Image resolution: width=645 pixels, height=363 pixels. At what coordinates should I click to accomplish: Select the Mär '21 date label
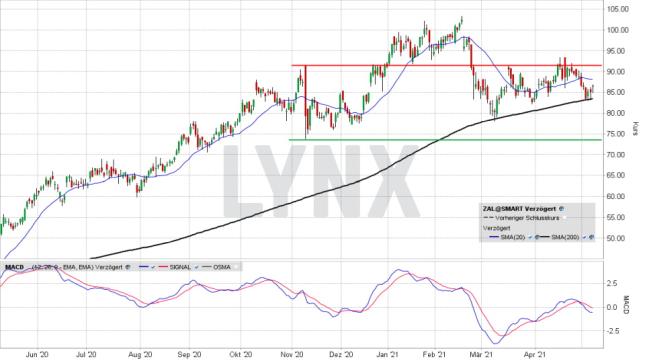[481, 354]
